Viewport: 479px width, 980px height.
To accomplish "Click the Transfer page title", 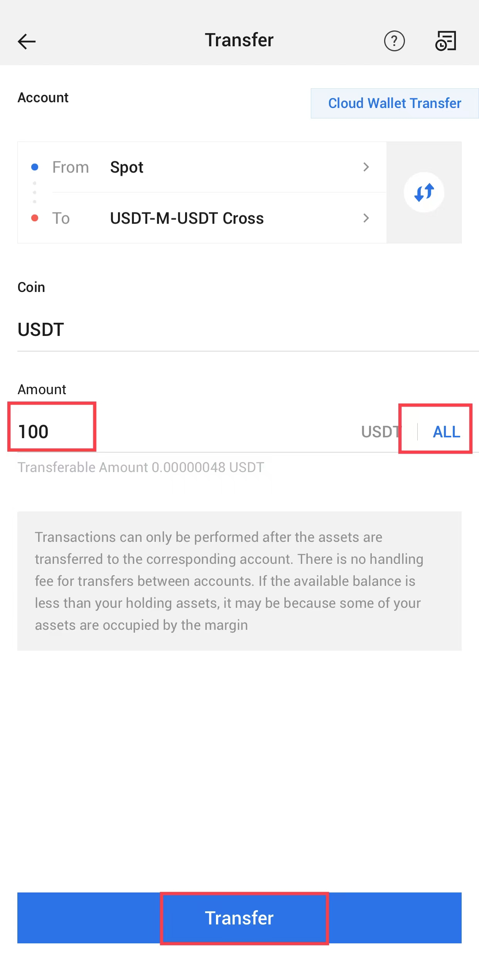I will point(239,40).
